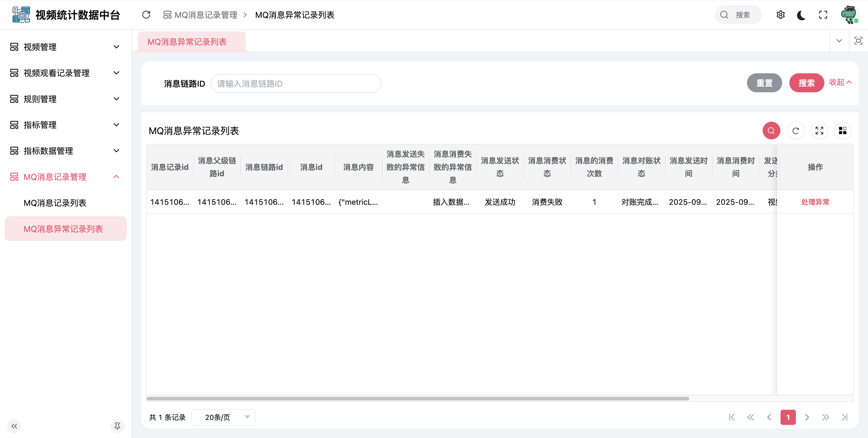This screenshot has height=438, width=868.
Task: Refresh the table with circular arrow icon
Action: 796,131
